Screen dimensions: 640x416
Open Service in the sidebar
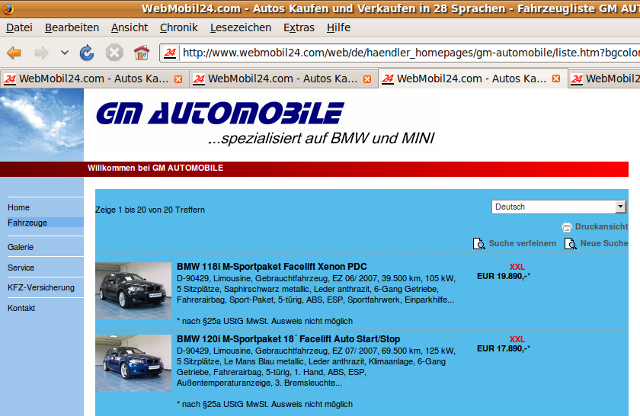click(x=21, y=268)
